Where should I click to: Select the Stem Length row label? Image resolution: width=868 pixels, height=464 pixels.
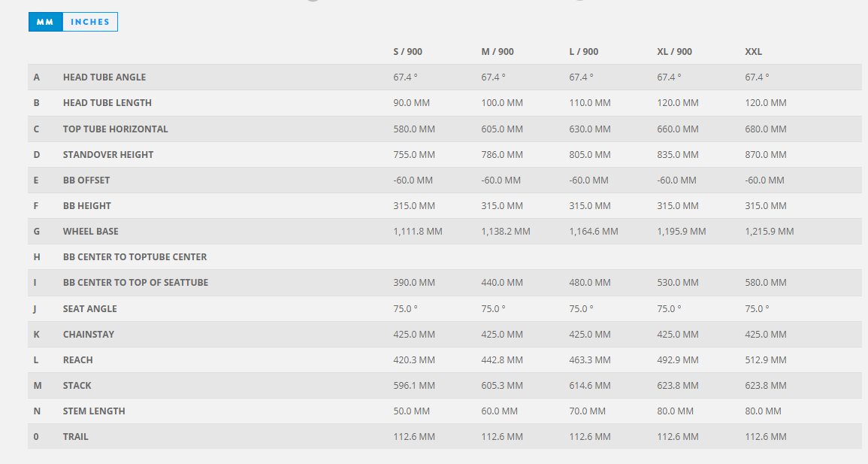[x=94, y=411]
